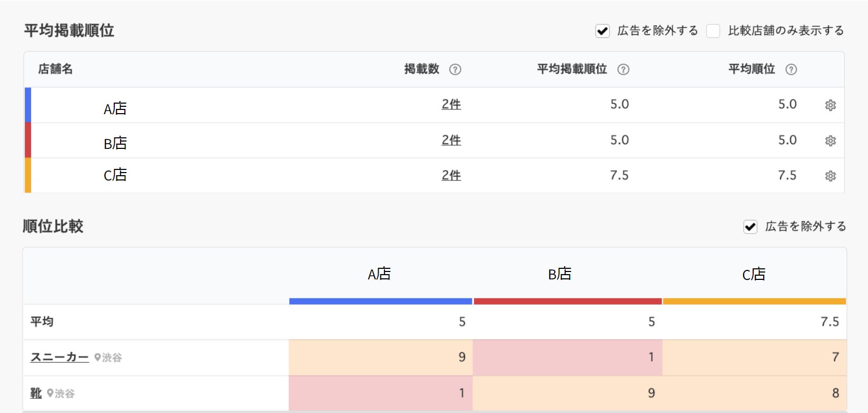
Task: Click help icon beside 平均順位 column
Action: [x=791, y=69]
